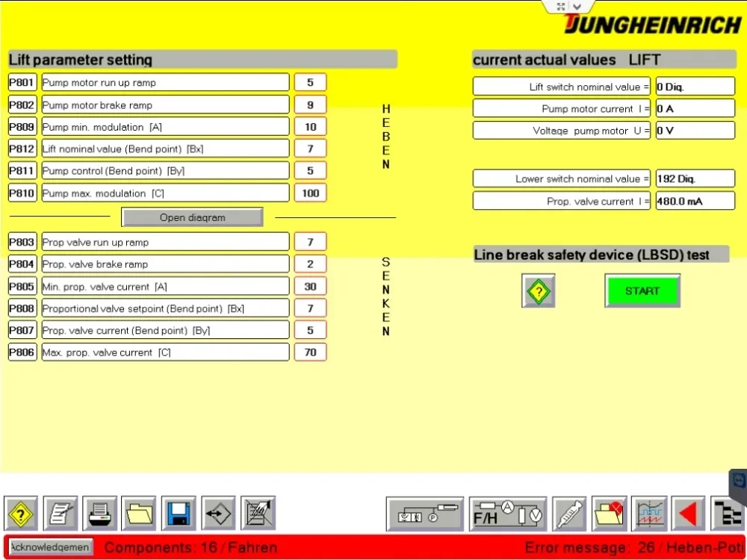
Task: Save parameters with the floppy disk icon
Action: pos(177,513)
